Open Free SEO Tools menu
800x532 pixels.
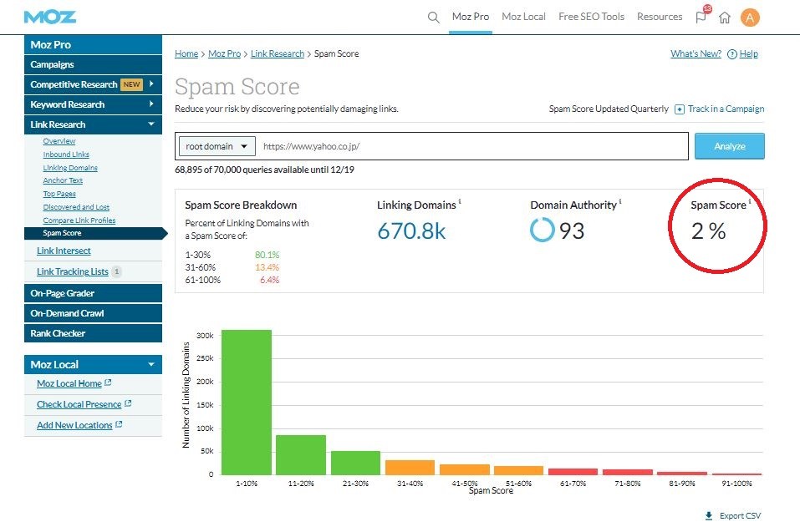coord(591,17)
